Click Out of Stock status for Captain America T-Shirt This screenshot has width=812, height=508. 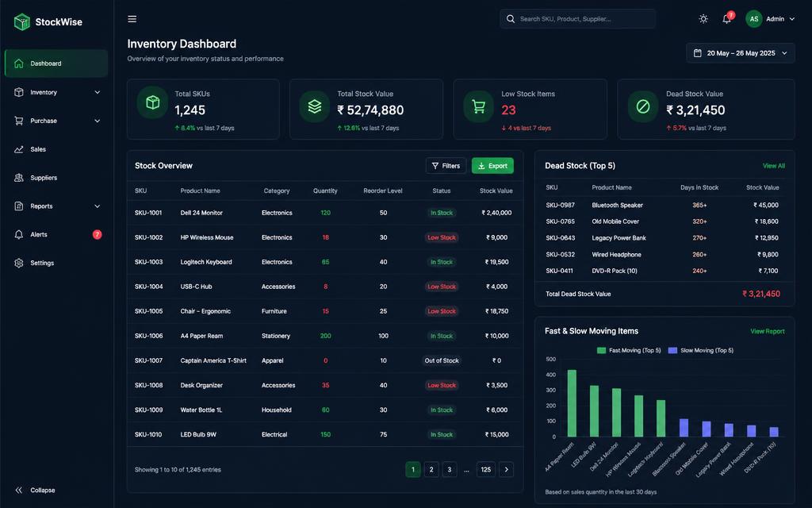442,361
